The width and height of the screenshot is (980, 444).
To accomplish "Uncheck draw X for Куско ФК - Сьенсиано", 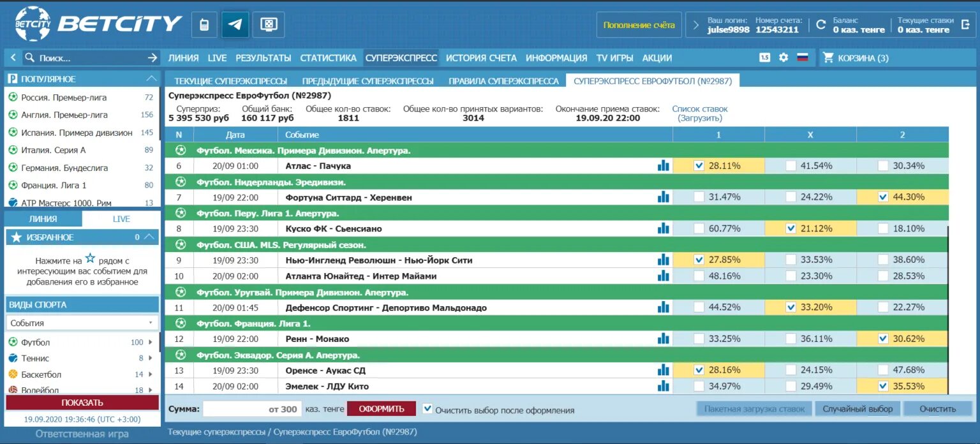I will point(791,228).
